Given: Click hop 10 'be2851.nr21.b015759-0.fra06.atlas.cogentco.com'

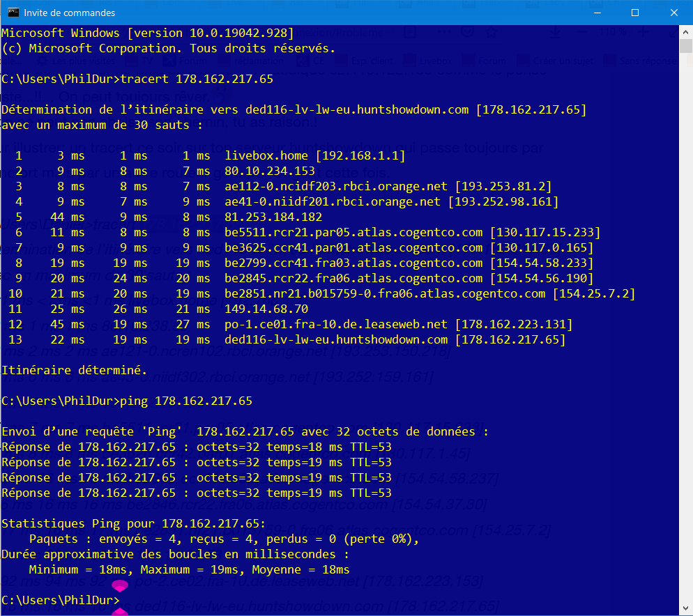Looking at the screenshot, I should (385, 293).
